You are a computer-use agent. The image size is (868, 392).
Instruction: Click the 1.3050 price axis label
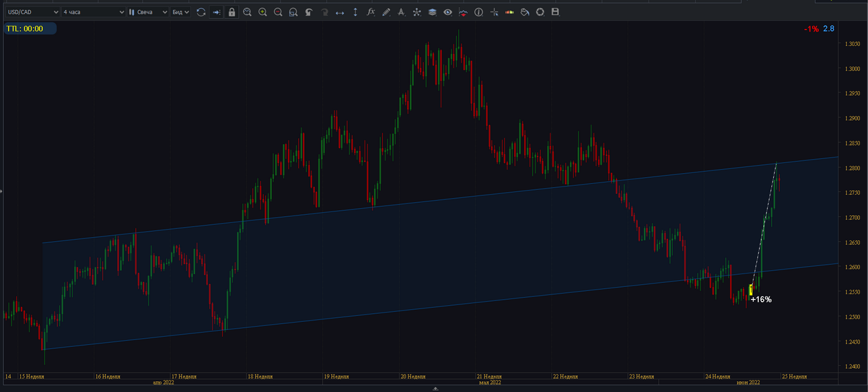coord(851,44)
